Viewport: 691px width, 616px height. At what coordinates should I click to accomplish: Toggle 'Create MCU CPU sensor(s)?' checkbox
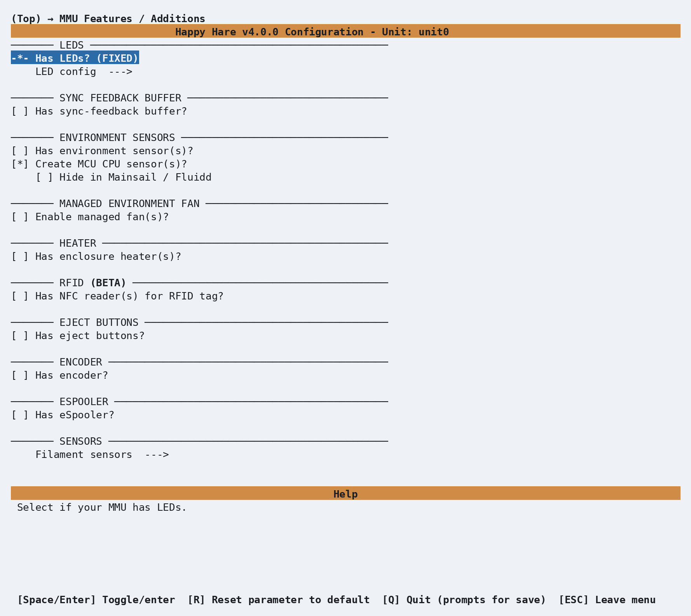click(x=99, y=164)
